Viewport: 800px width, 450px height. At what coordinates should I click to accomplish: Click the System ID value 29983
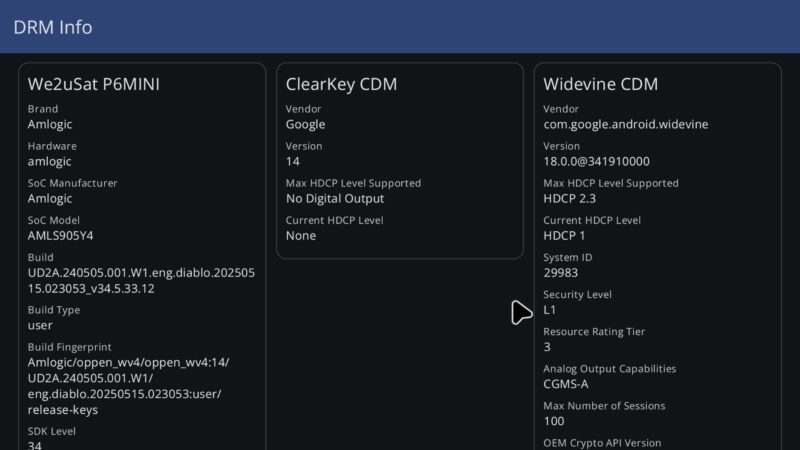coord(561,273)
